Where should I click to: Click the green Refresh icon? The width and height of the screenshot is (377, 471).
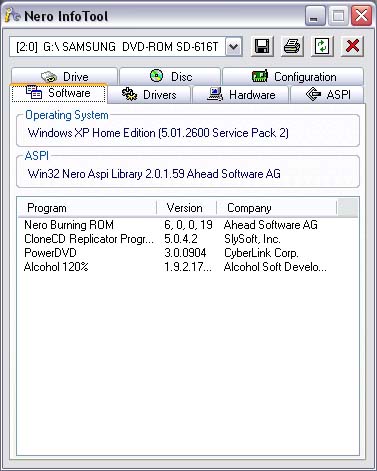tap(322, 46)
